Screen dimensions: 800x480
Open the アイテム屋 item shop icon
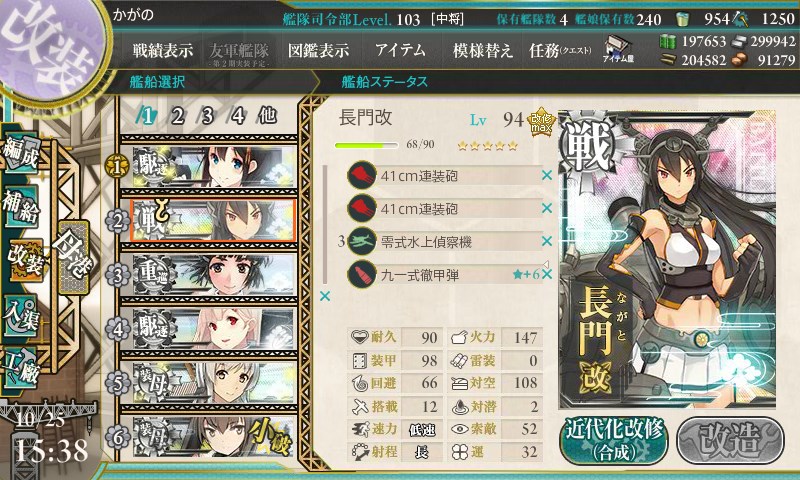coord(618,49)
